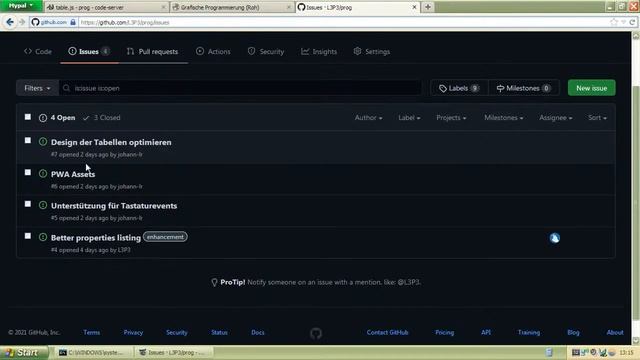Show the 3 Closed issues
Screen dimensions: 640x360
(102, 118)
